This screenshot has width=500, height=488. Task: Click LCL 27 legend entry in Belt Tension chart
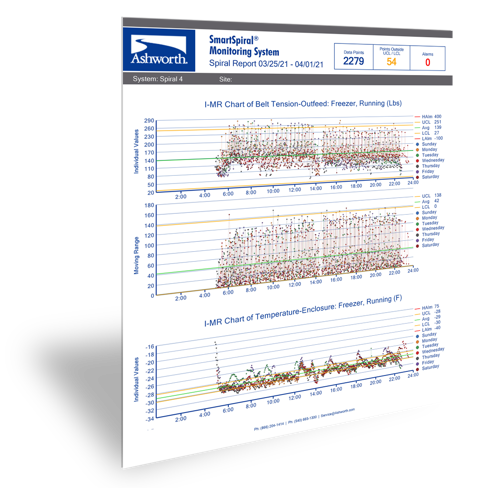point(427,133)
